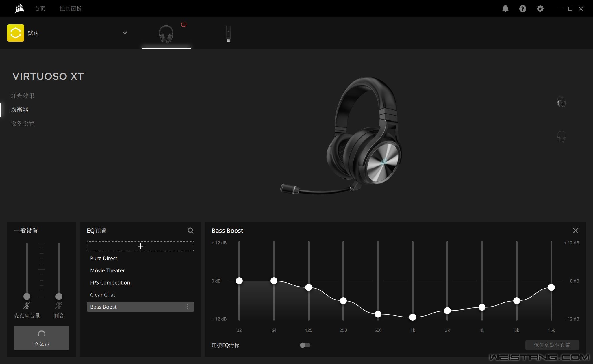Click the yellow default profile icon
The image size is (593, 364).
coord(16,33)
